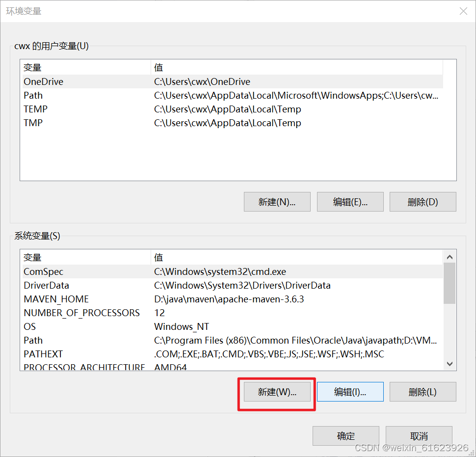Viewport: 476px width, 457px height.
Task: Confirm with the 确定 button
Action: tap(346, 436)
